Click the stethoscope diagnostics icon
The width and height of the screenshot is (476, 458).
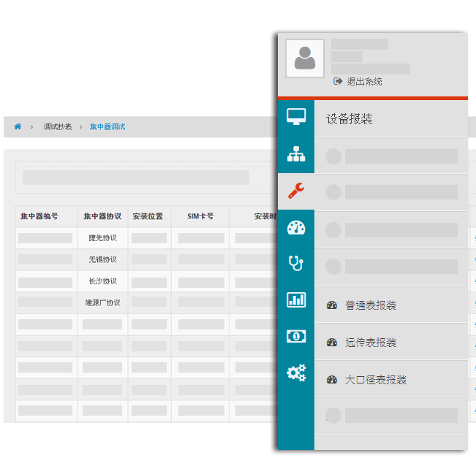296,264
